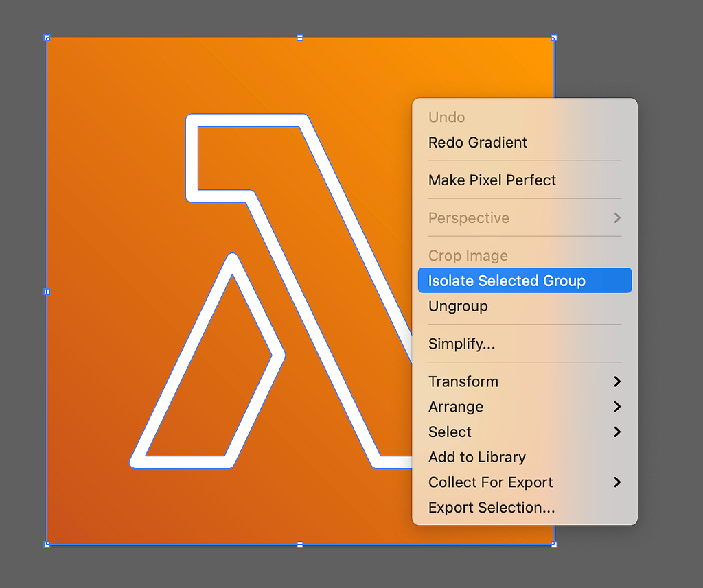Open the Simplify... dialog entry
Screen dimensions: 703x588
[525, 344]
